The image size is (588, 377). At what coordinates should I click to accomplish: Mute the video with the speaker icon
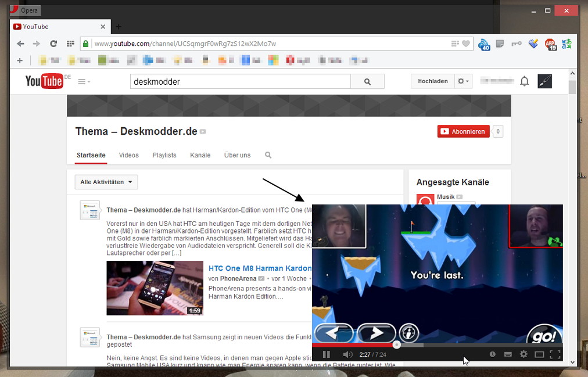[347, 354]
